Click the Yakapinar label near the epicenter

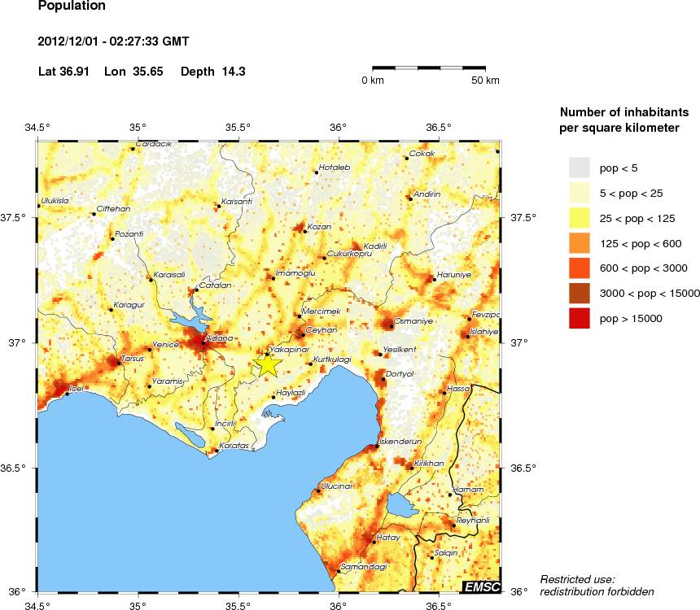pos(289,350)
